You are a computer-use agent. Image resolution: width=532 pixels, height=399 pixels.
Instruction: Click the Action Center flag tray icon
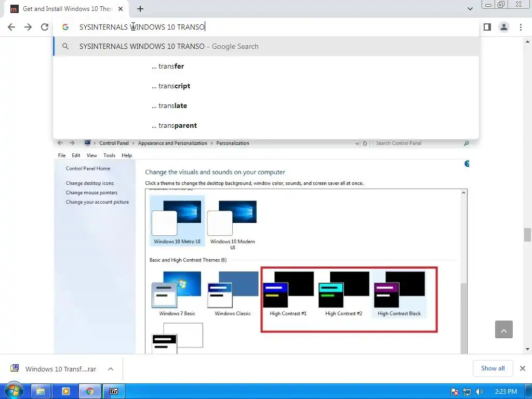point(455,392)
